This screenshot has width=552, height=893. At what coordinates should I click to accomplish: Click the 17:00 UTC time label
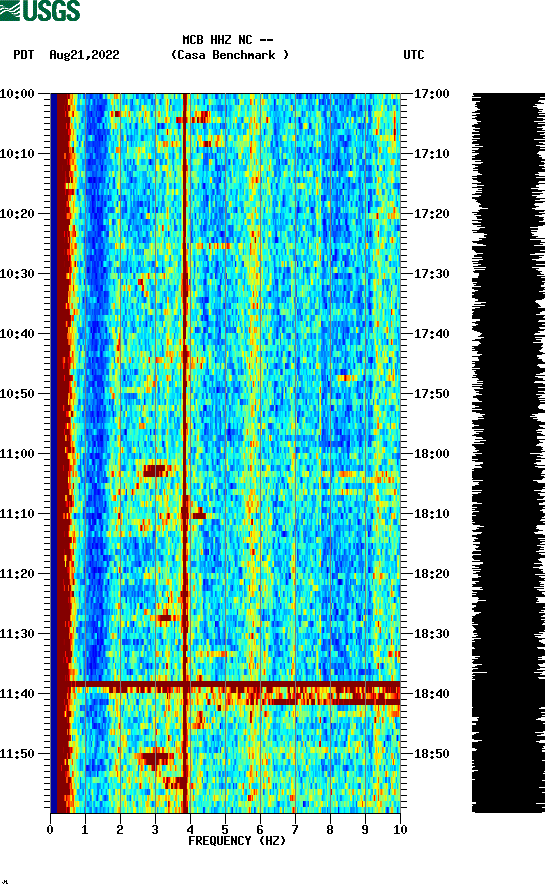pyautogui.click(x=432, y=93)
